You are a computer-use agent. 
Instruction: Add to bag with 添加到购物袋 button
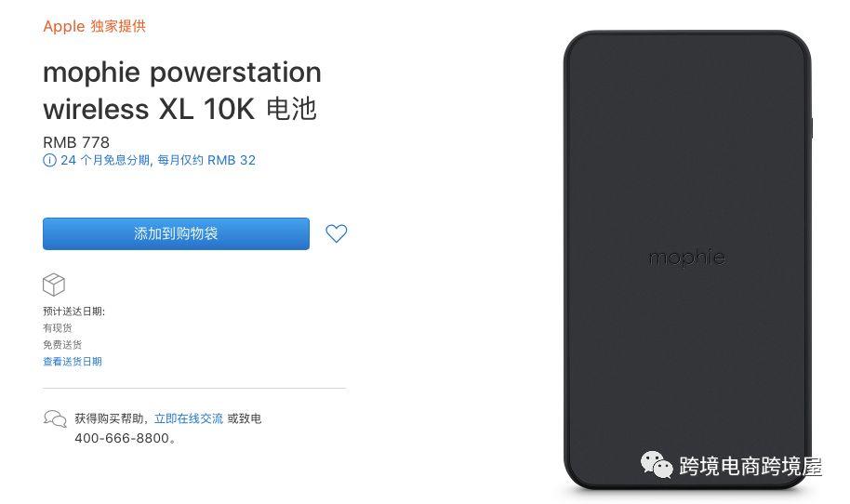pos(176,233)
